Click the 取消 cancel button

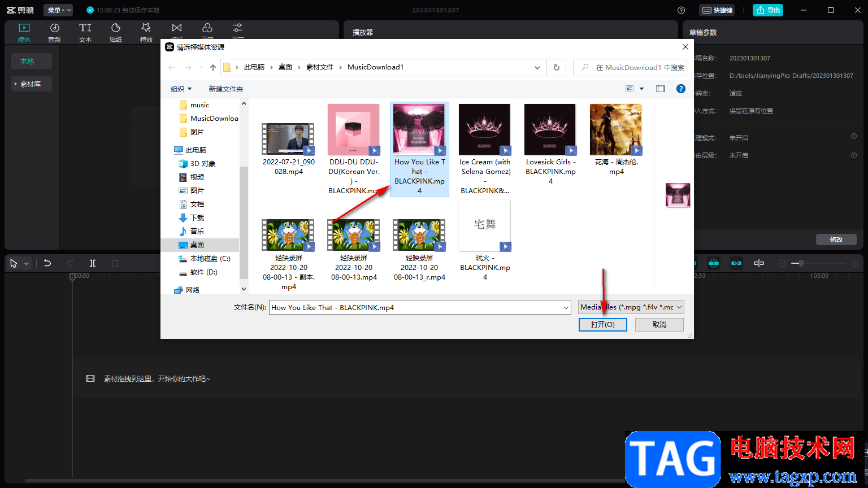659,324
